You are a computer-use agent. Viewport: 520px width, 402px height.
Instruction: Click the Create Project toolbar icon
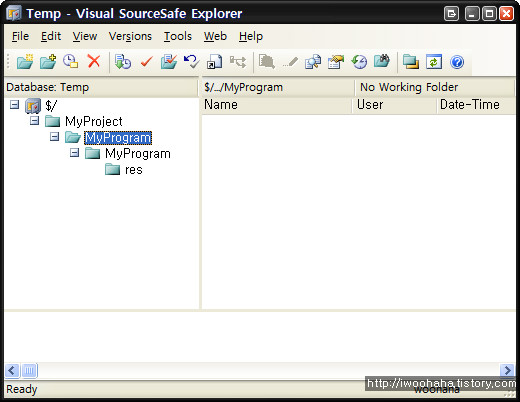coord(25,62)
